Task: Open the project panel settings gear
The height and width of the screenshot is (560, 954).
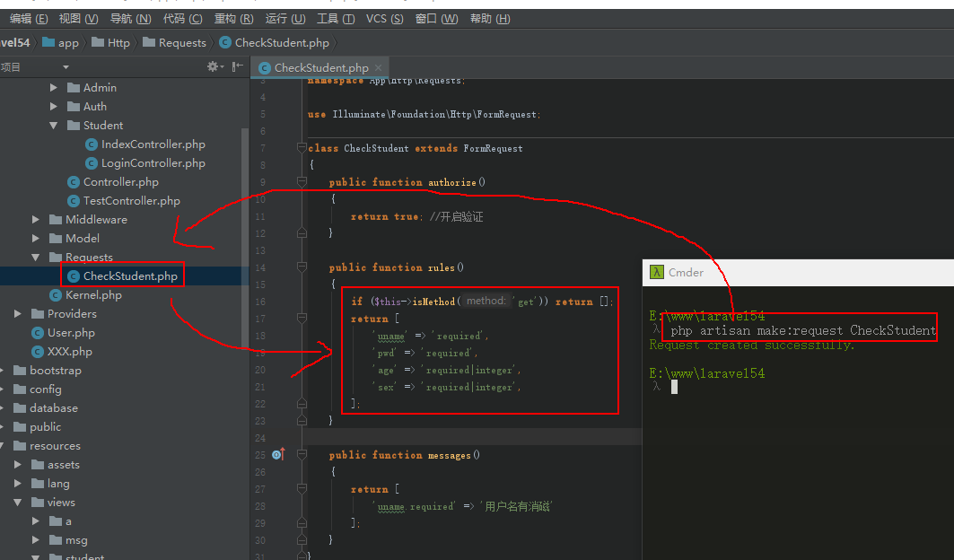Action: coord(213,66)
